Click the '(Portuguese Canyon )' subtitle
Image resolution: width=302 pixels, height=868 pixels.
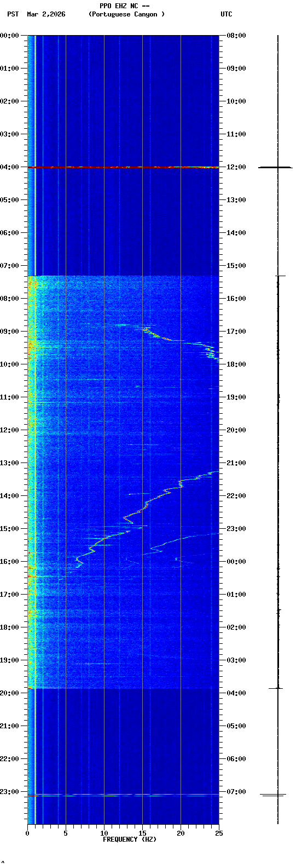click(126, 14)
